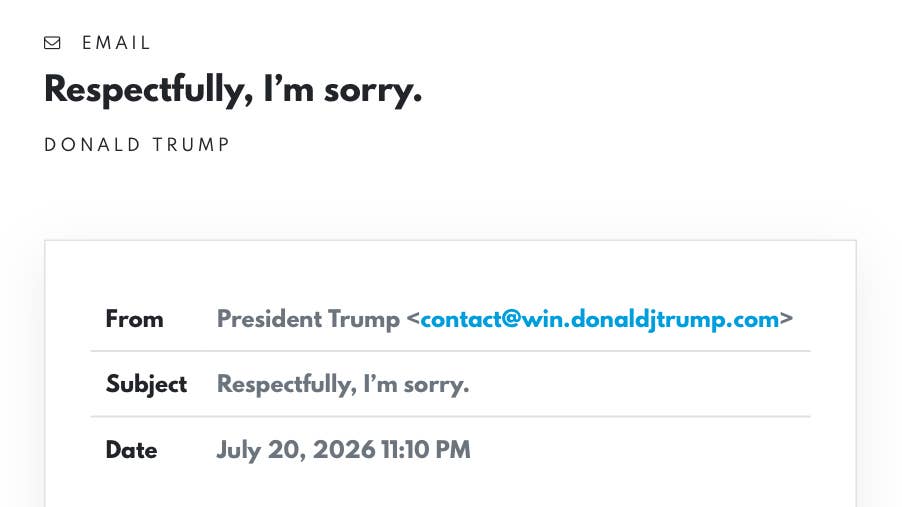Click the "Date" field label

pos(131,449)
